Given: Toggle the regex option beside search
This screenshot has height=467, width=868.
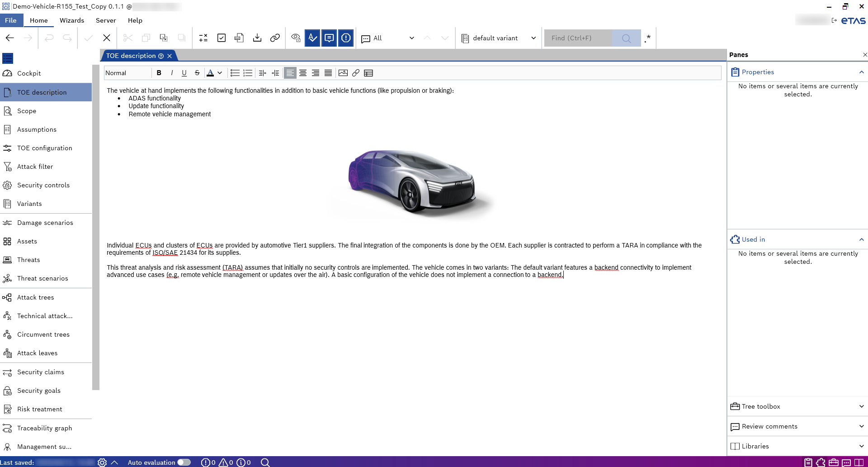Looking at the screenshot, I should pos(648,38).
